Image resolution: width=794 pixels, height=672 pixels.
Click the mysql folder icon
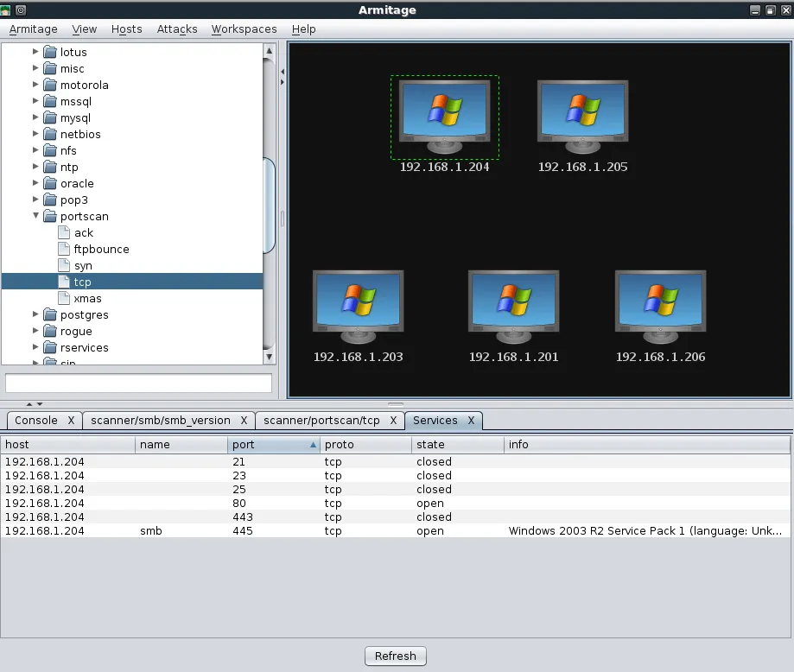pyautogui.click(x=49, y=118)
